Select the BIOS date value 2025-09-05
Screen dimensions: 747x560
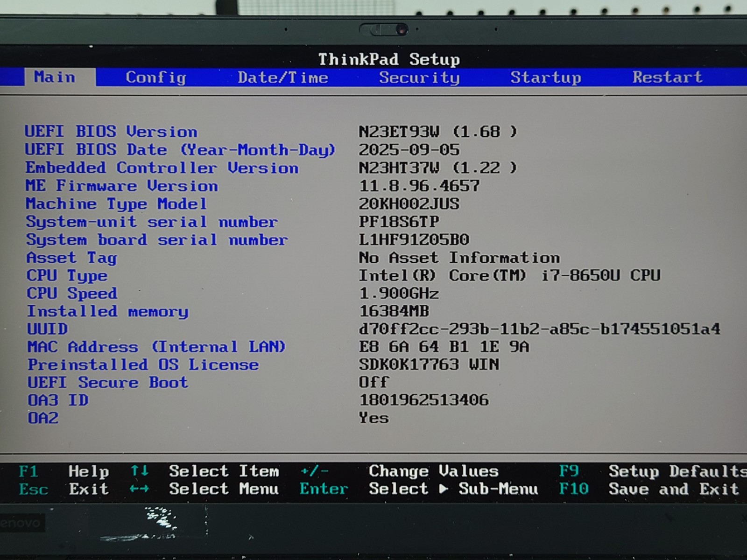pos(409,150)
